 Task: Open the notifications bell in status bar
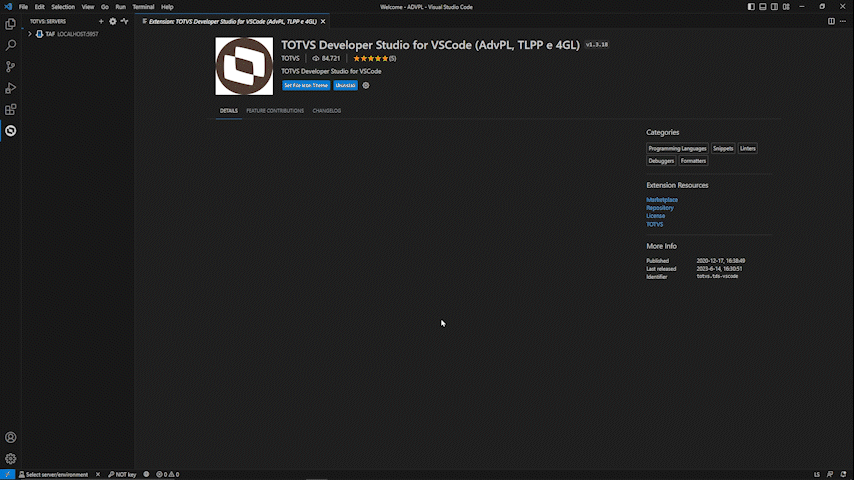(843, 475)
